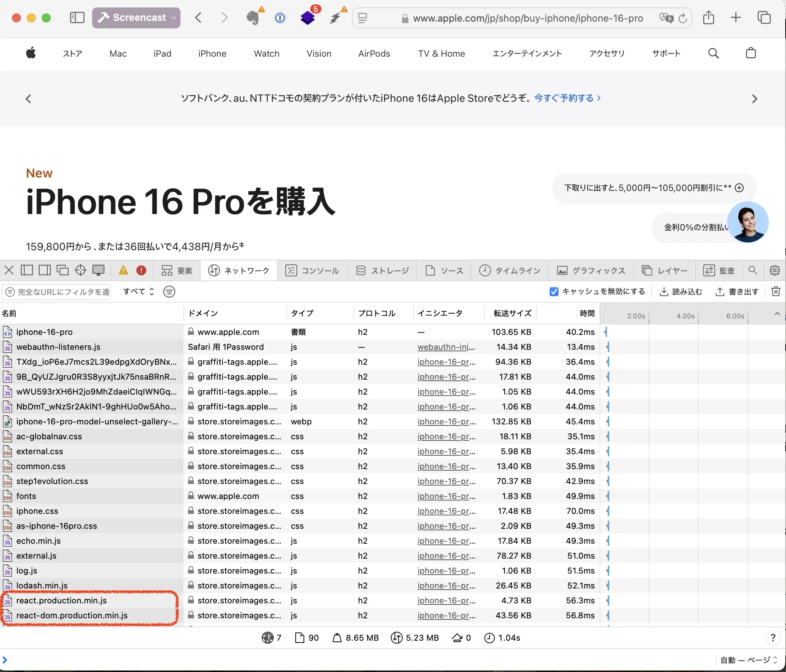The height and width of the screenshot is (672, 786).
Task: Open the Web Inspector settings gear
Action: (774, 270)
